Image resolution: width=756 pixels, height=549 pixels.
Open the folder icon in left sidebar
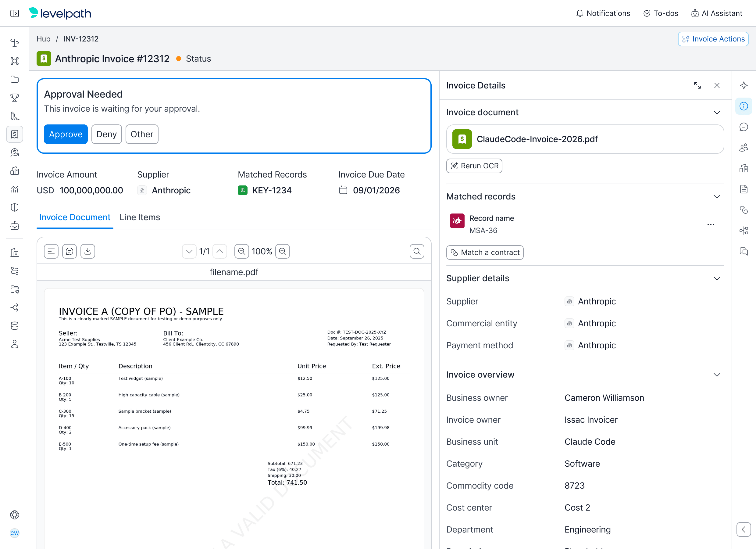tap(14, 79)
